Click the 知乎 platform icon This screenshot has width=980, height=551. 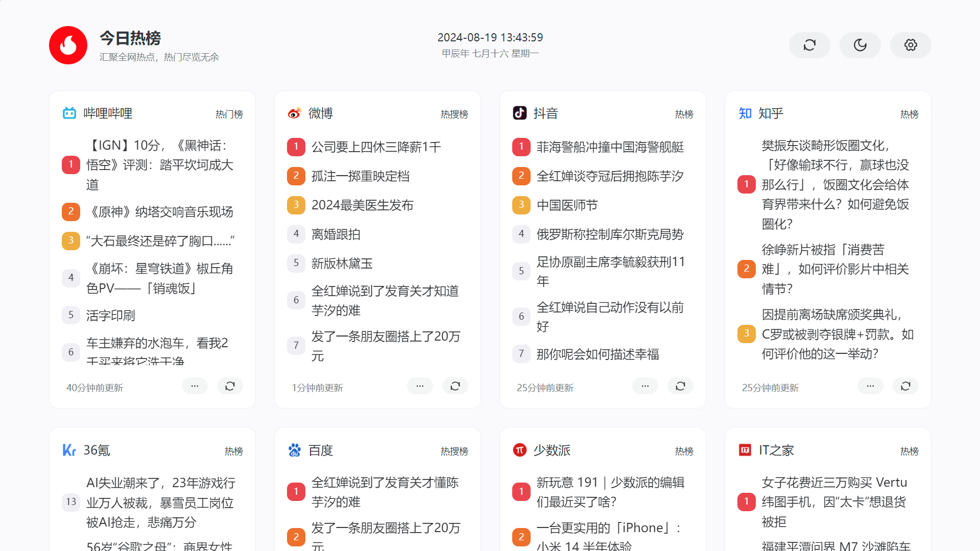click(745, 113)
